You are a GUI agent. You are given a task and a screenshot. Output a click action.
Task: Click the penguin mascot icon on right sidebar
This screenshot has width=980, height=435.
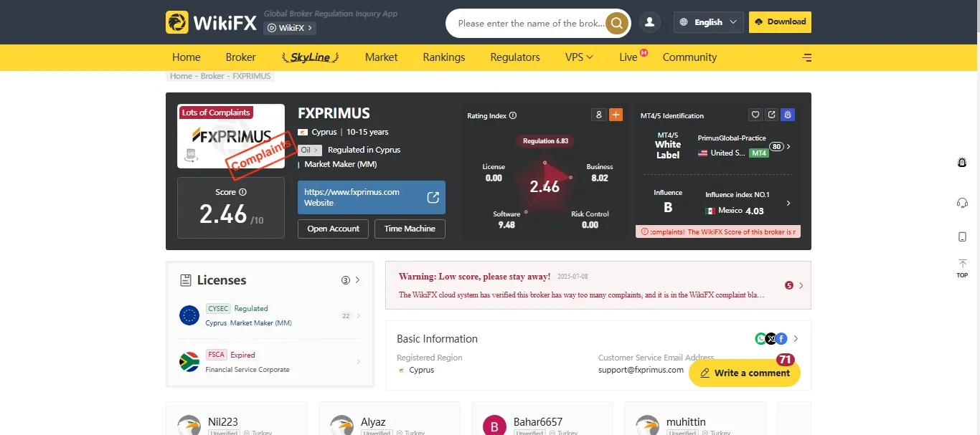962,163
